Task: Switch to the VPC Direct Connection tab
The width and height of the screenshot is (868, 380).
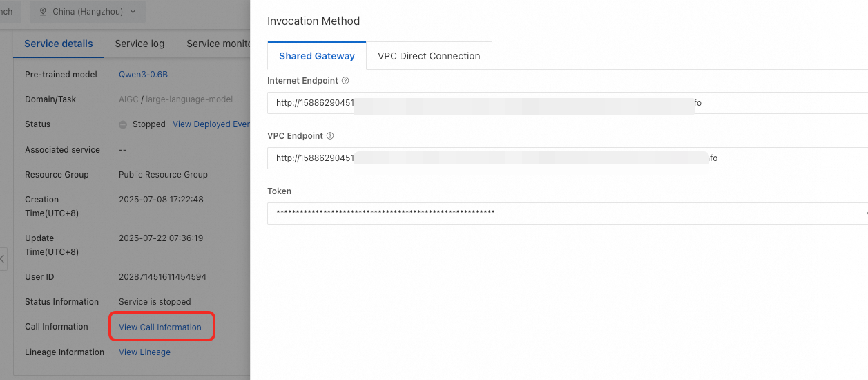Action: 429,56
